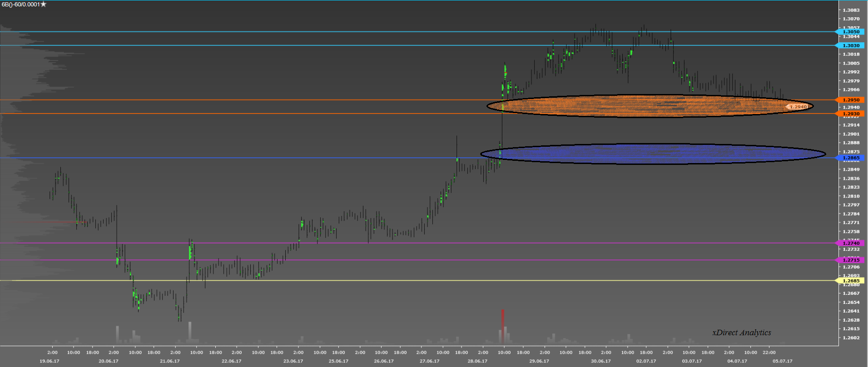Click the 6B()-60/0.0001 symbol label
Viewport: 868px width, 367px height.
[x=20, y=5]
